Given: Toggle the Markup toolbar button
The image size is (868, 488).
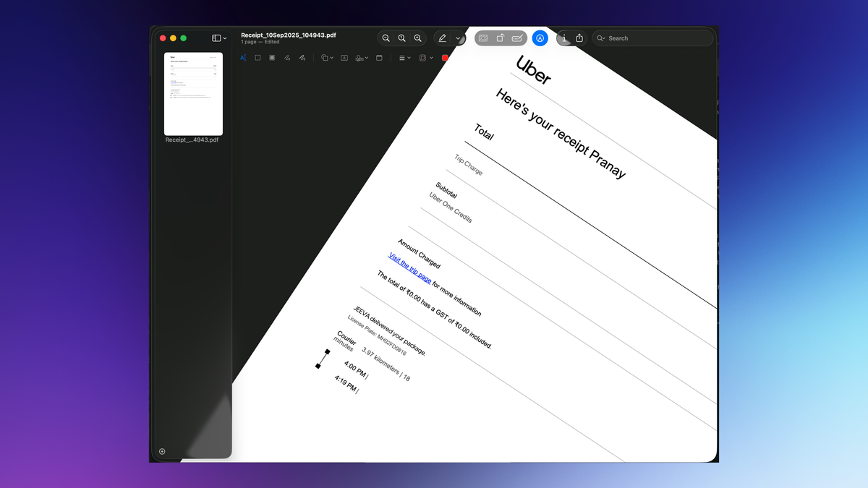Looking at the screenshot, I should point(540,38).
